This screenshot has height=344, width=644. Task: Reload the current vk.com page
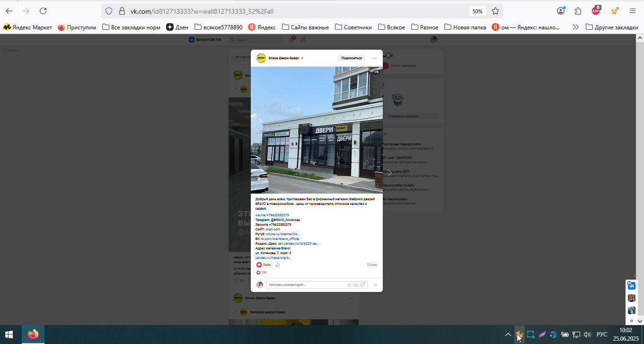pos(43,11)
